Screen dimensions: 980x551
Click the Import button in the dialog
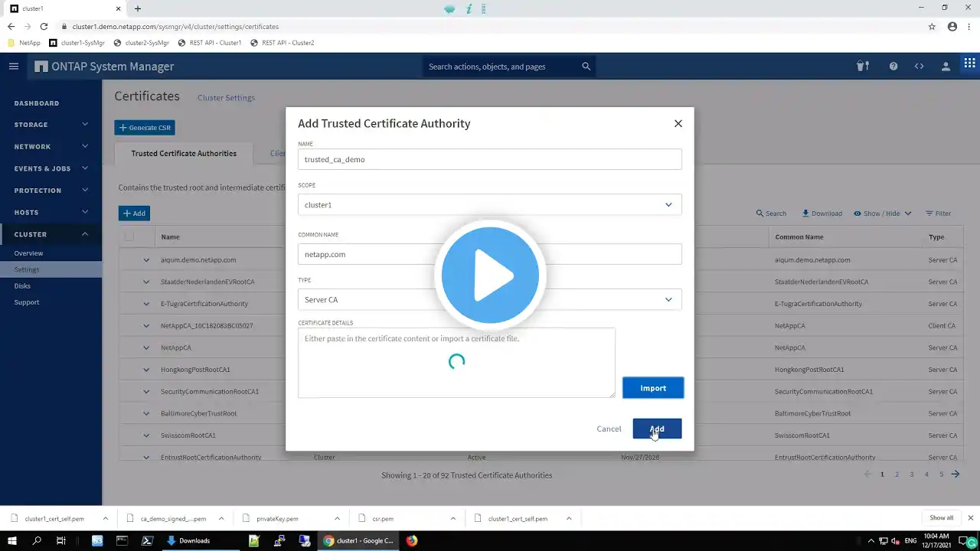653,388
